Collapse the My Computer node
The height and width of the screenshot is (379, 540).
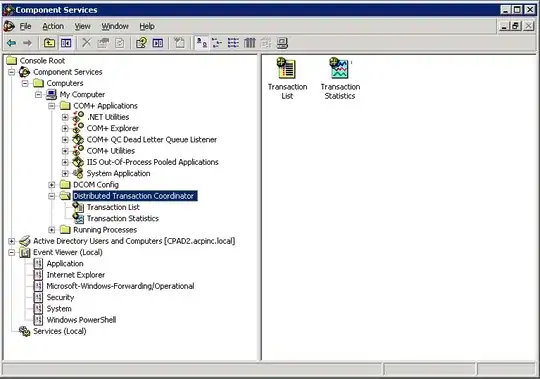[39, 95]
